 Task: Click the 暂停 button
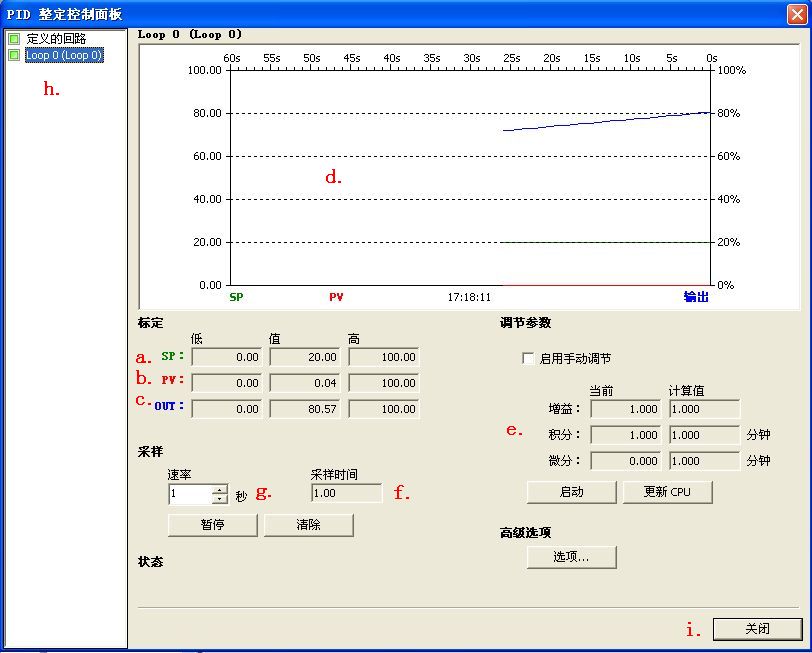pos(212,525)
